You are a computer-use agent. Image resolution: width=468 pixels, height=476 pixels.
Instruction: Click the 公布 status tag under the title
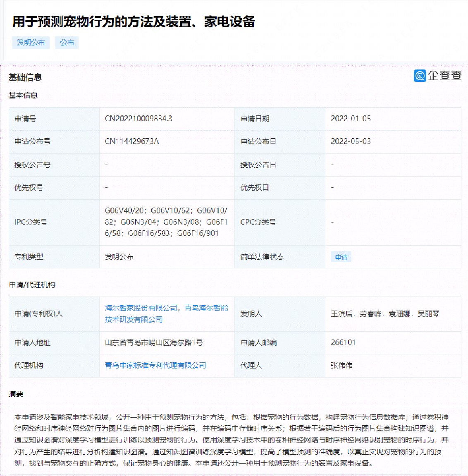[67, 43]
